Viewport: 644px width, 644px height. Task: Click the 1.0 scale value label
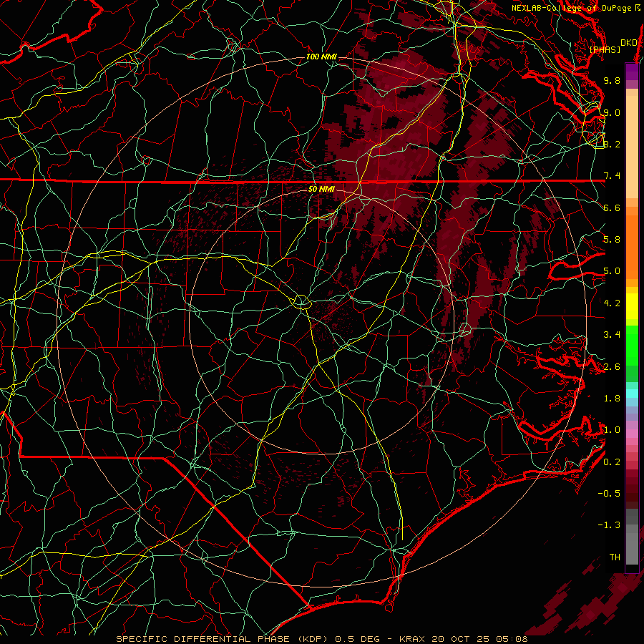612,430
